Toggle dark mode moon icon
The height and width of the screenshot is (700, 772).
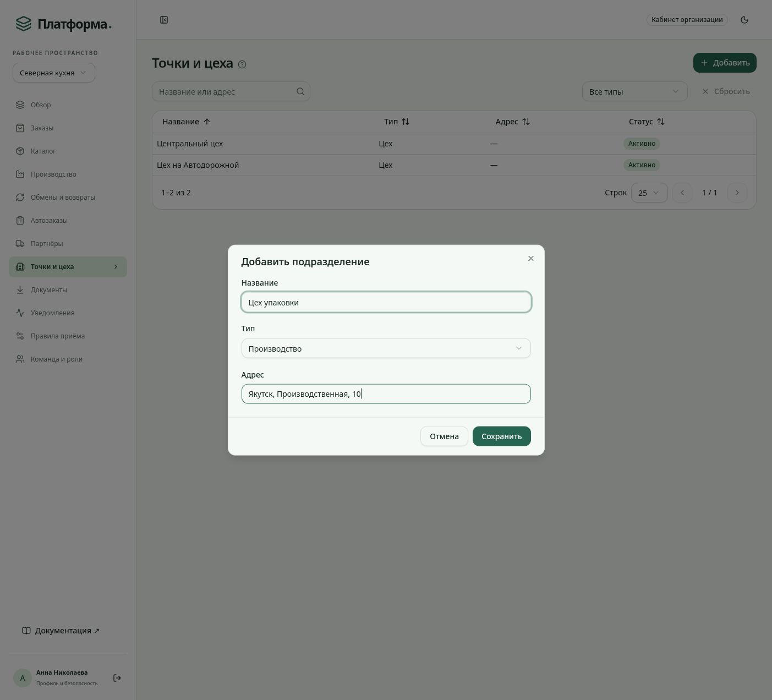(x=744, y=20)
